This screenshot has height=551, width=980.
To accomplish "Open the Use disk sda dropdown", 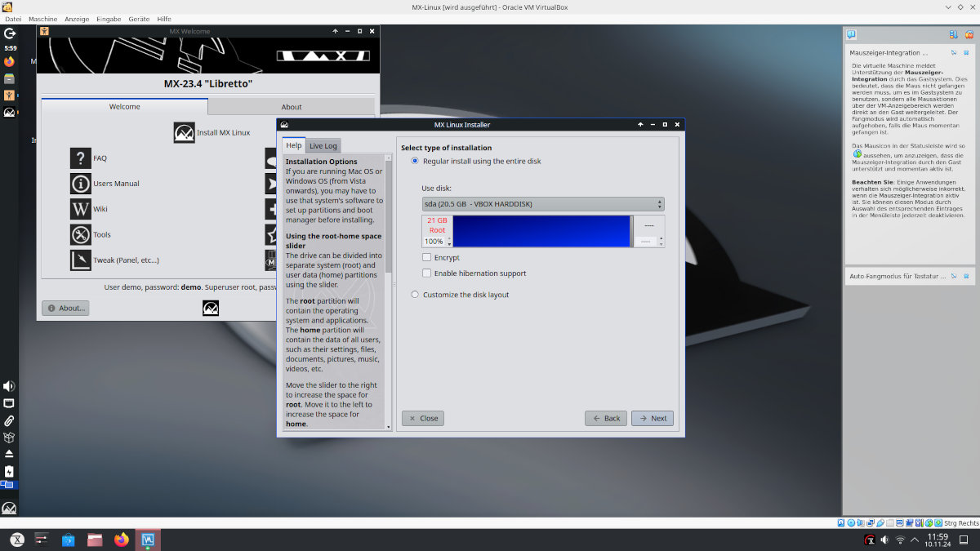I will (x=543, y=204).
